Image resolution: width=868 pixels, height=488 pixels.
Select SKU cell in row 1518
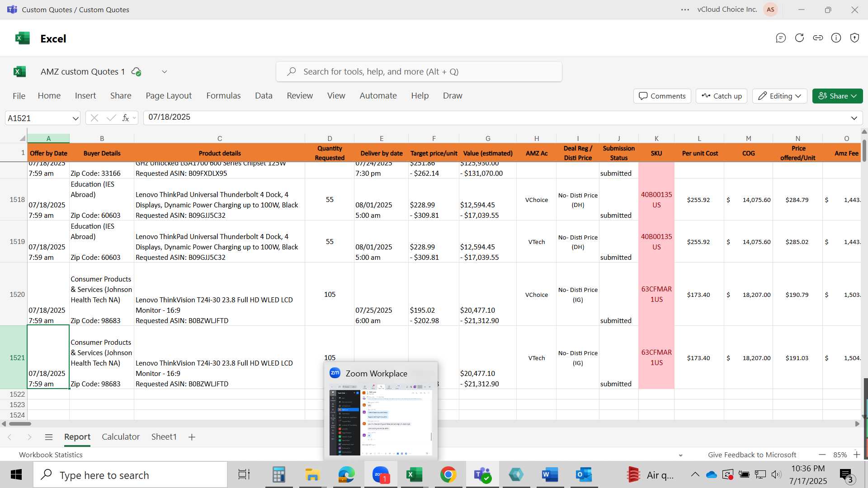(x=656, y=200)
